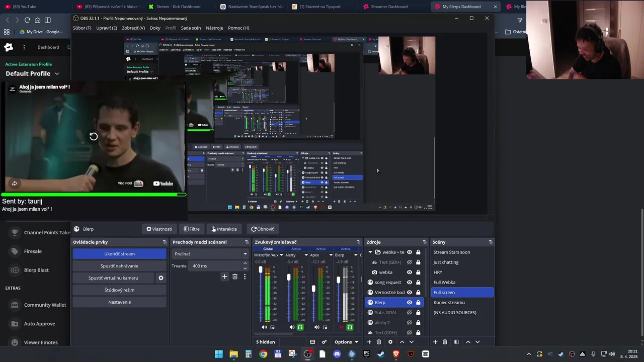Viewport: 644px width, 362px height.
Task: Click Štúdiový režim button
Action: [119, 290]
